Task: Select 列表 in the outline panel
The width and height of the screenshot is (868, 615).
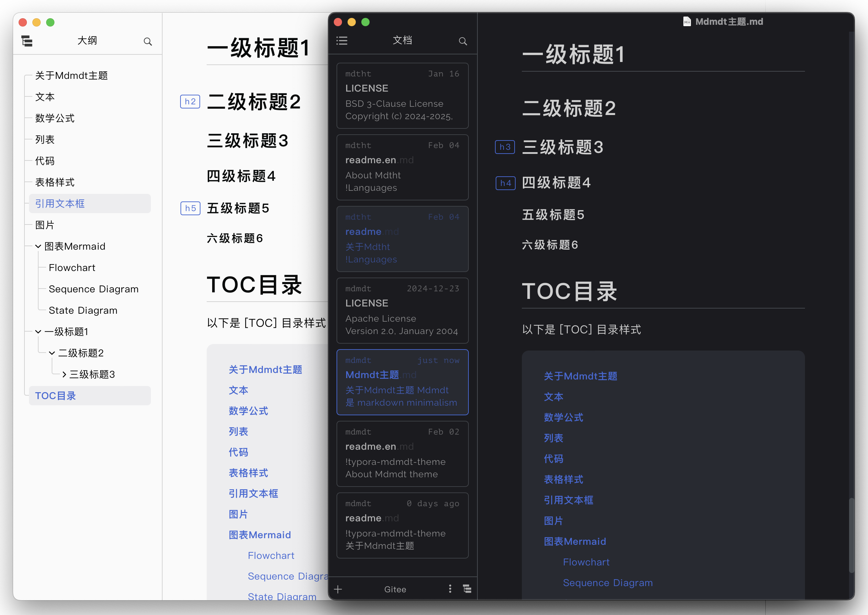Action: click(45, 139)
